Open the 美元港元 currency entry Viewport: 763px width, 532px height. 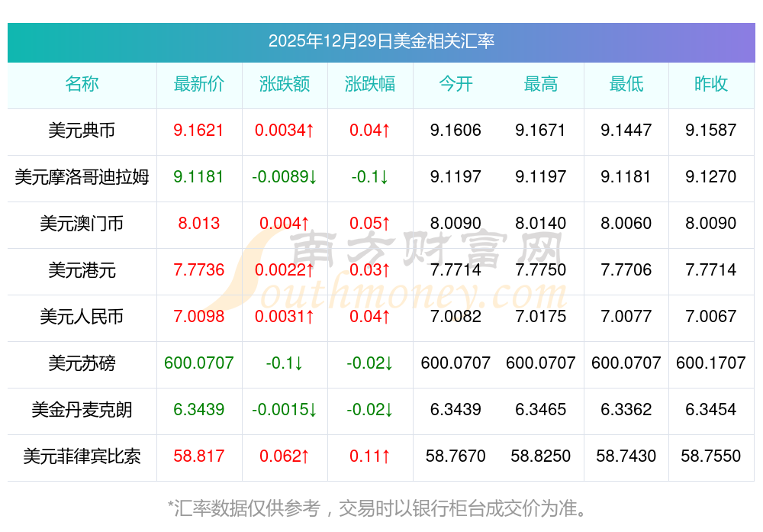point(82,269)
